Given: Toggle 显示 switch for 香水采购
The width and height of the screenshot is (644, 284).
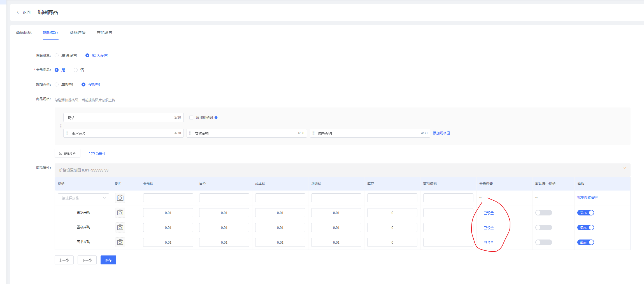Looking at the screenshot, I should (585, 213).
